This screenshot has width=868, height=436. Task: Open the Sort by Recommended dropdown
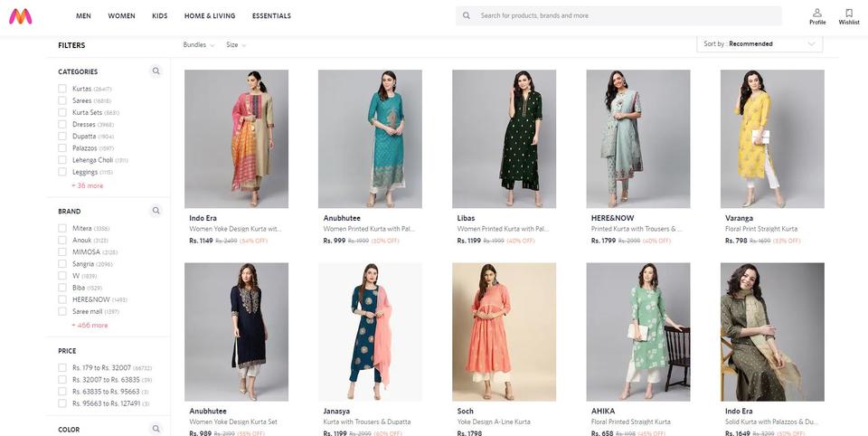(759, 43)
